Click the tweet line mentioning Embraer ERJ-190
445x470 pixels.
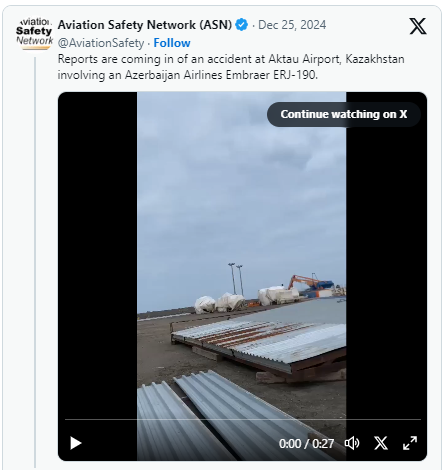(188, 75)
